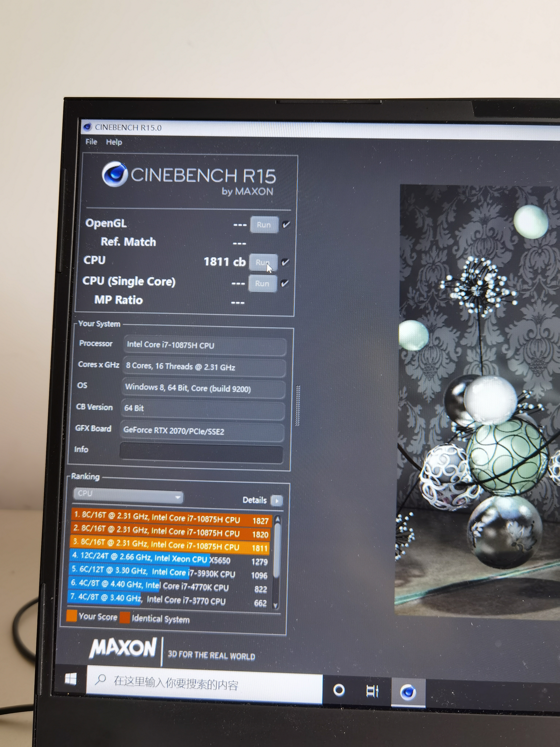Expand ranking Details arrow button
560x747 pixels.
(277, 500)
